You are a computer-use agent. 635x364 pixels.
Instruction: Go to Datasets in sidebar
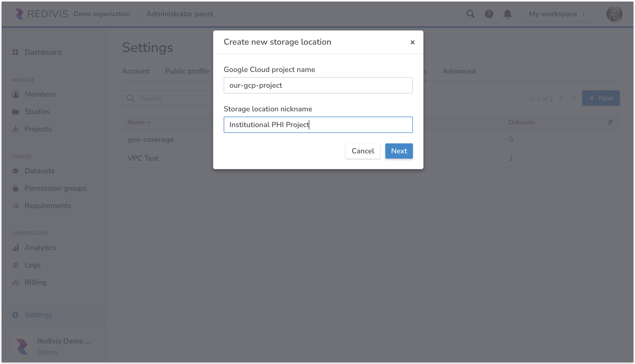39,171
